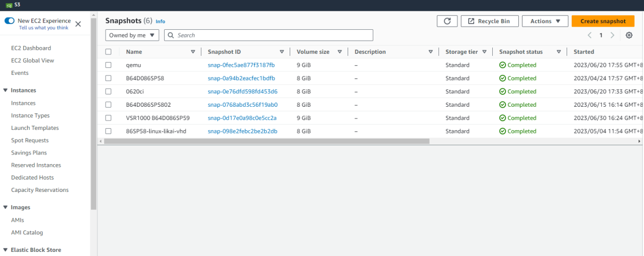Click the Info link beside Snapshots
Image resolution: width=644 pixels, height=256 pixels.
[160, 22]
